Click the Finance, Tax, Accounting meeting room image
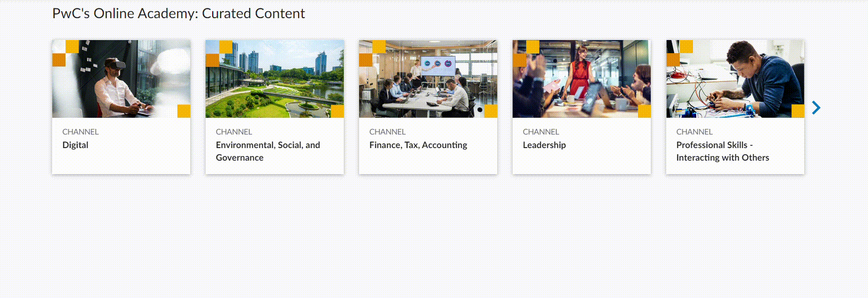The image size is (868, 298). [428, 79]
